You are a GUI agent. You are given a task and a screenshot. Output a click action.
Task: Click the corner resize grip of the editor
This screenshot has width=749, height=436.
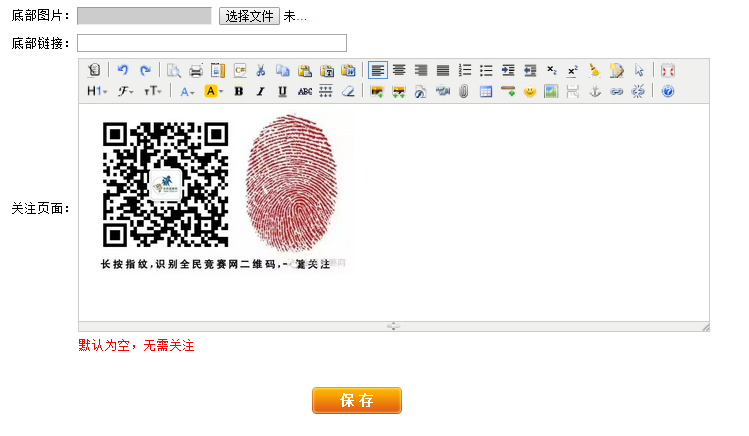[x=706, y=327]
